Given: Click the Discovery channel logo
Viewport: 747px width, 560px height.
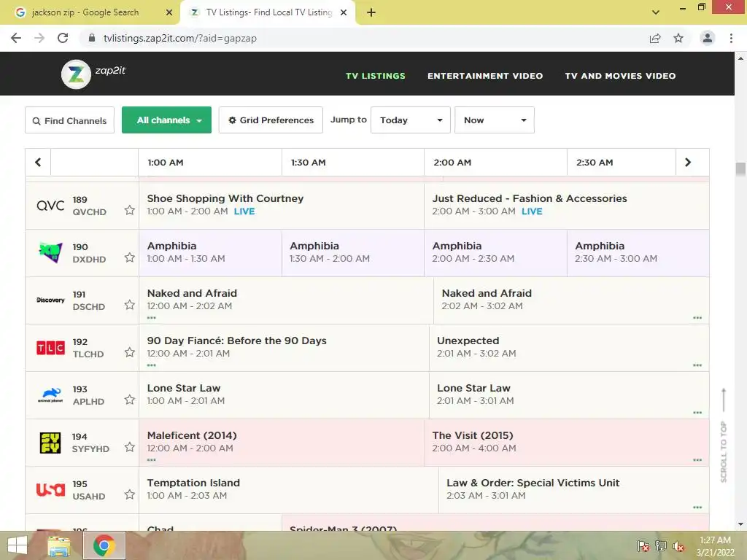Looking at the screenshot, I should [50, 300].
